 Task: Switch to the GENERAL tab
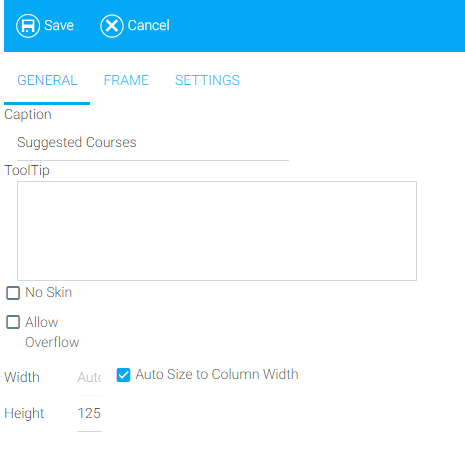pos(47,80)
